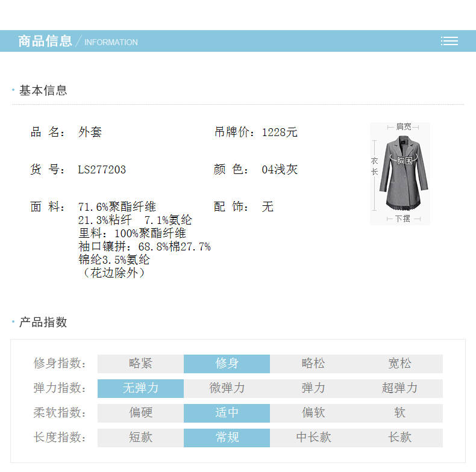Screen dimensions: 476x472
Task: Select 适中 softness option
Action: [227, 413]
